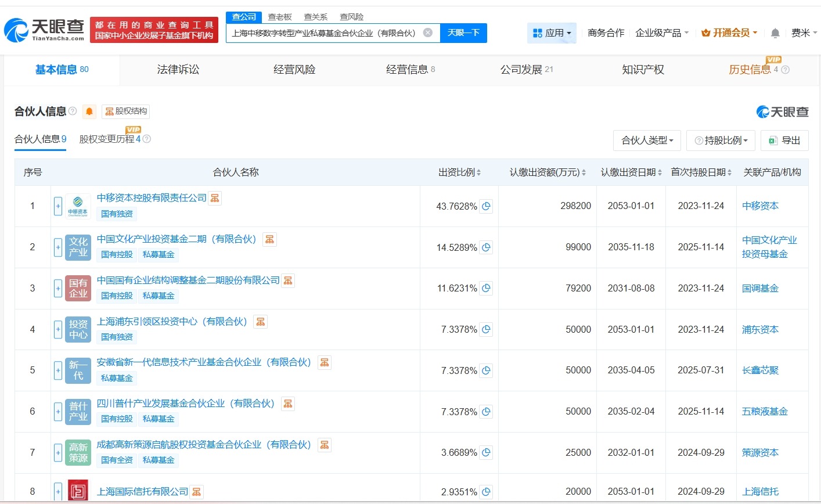Open the 合伙人类型 dropdown

[647, 140]
